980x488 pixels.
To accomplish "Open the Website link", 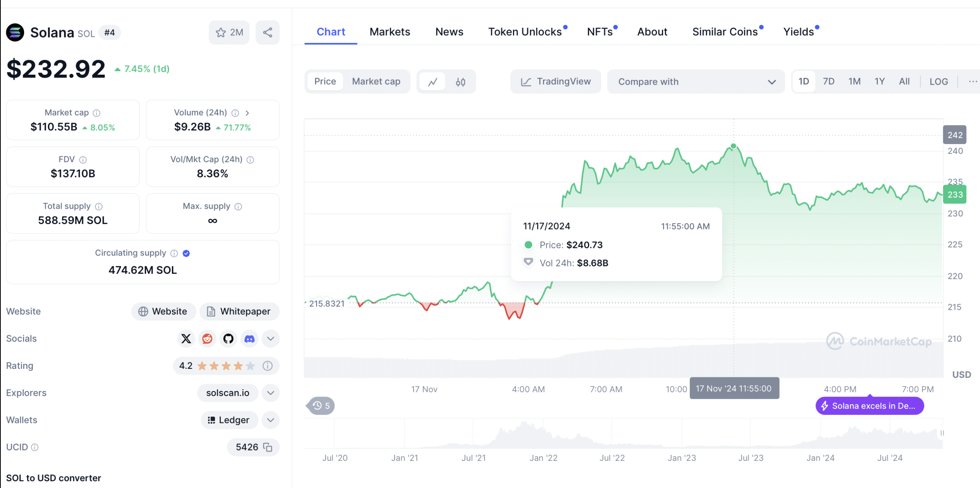I will tap(163, 311).
